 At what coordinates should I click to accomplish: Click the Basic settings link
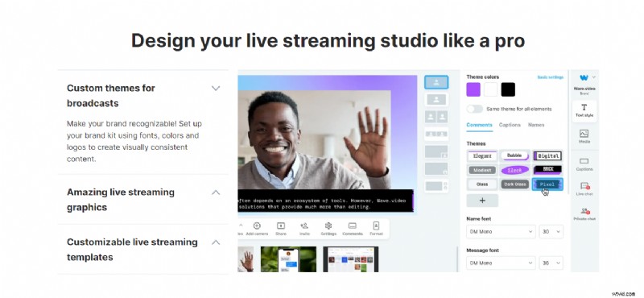[x=551, y=77]
